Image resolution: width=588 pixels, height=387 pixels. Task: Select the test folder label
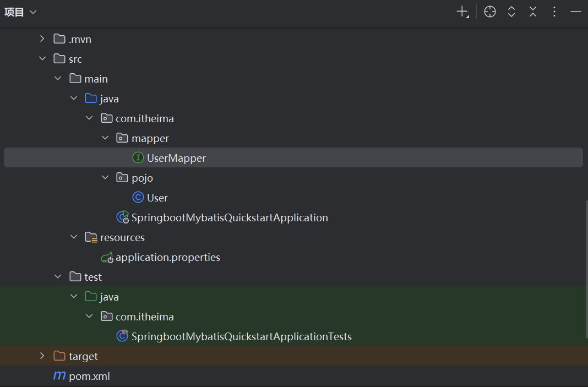coord(93,277)
